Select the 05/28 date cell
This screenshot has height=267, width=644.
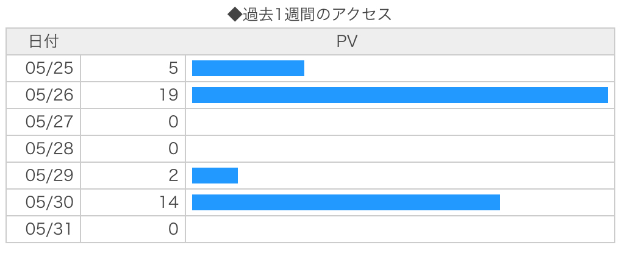click(x=49, y=149)
